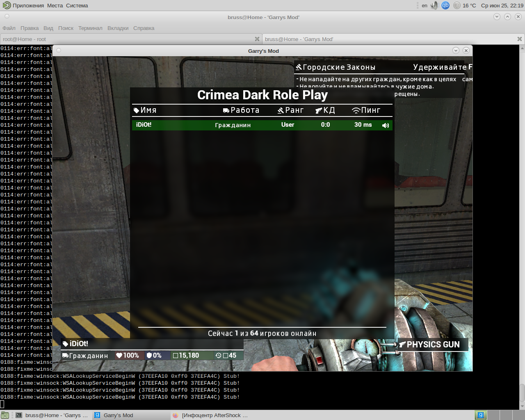The width and height of the screenshot is (525, 420).
Task: Click the shield armor icon in HUD
Action: point(149,356)
